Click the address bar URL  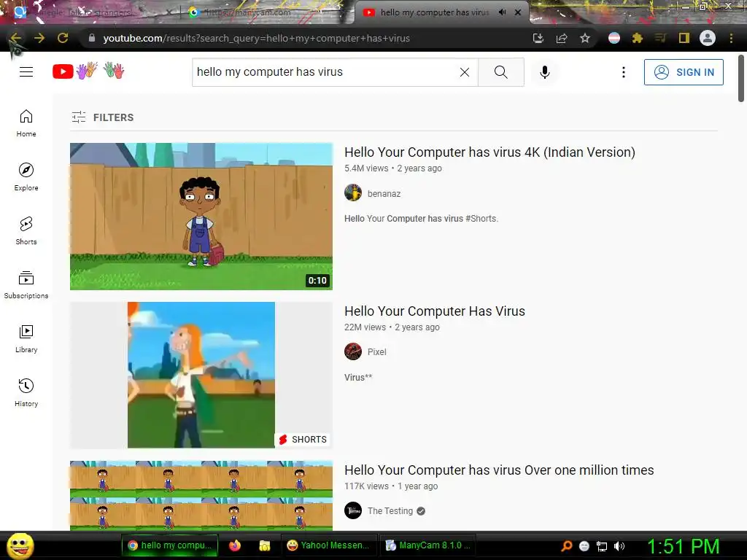click(x=256, y=38)
